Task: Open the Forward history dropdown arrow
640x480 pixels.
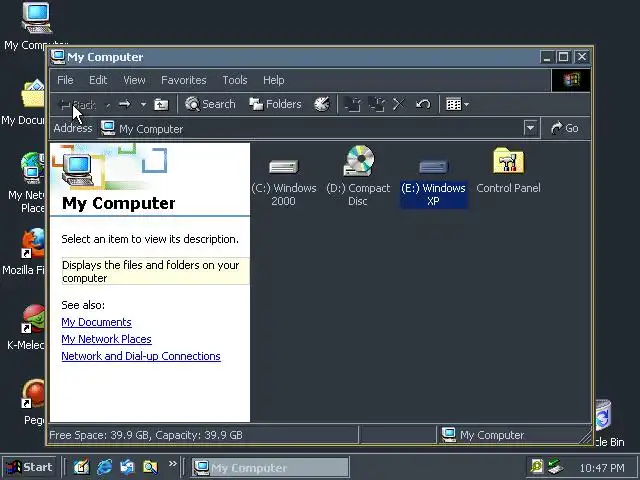Action: click(x=143, y=104)
